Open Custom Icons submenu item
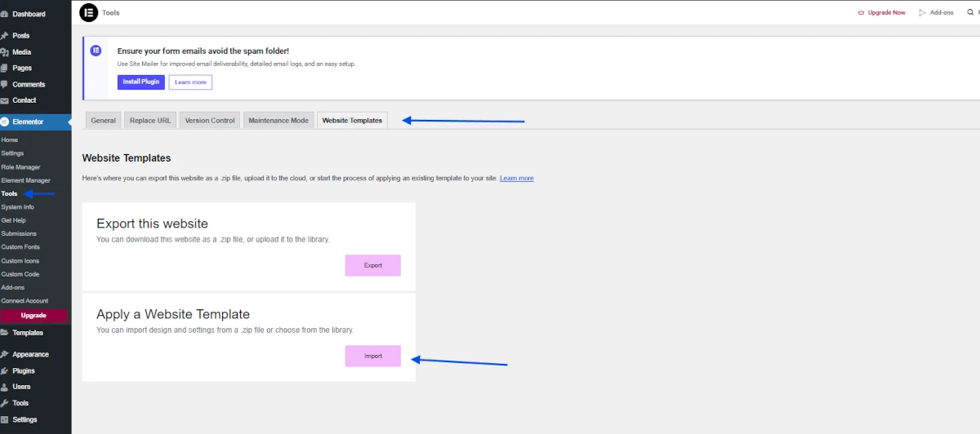Viewport: 980px width, 434px height. 20,260
